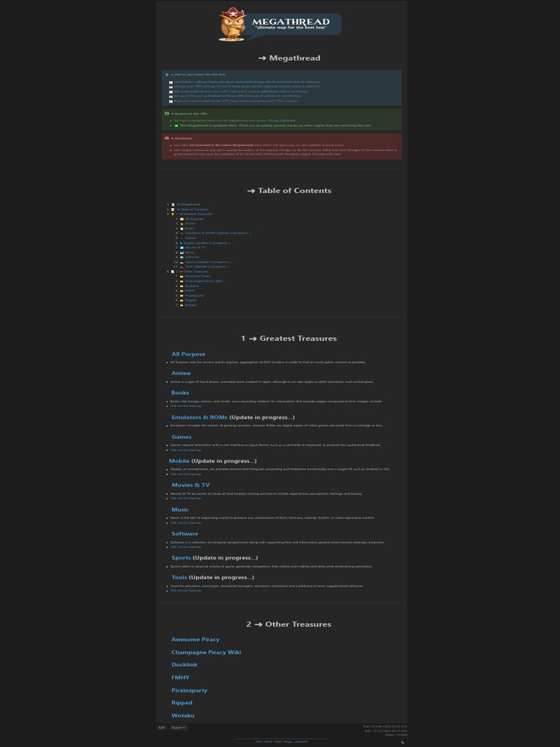Viewport: 560px width, 747px height.
Task: Click folder icon beside Piratezparty in contents
Action: click(182, 296)
